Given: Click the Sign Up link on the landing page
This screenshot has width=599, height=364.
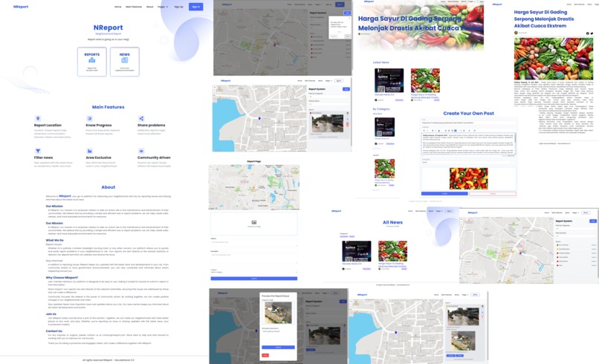Looking at the screenshot, I should tap(179, 7).
